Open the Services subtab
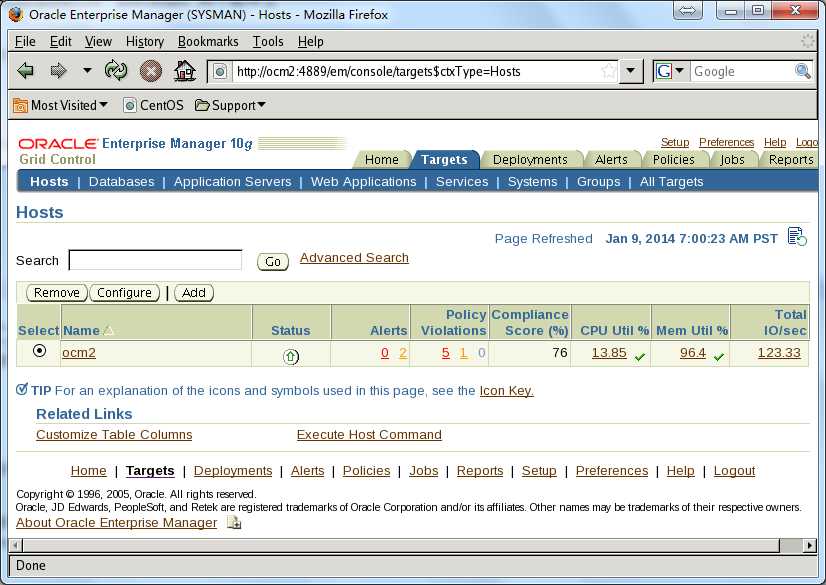Screen dimensions: 826x585 point(462,182)
